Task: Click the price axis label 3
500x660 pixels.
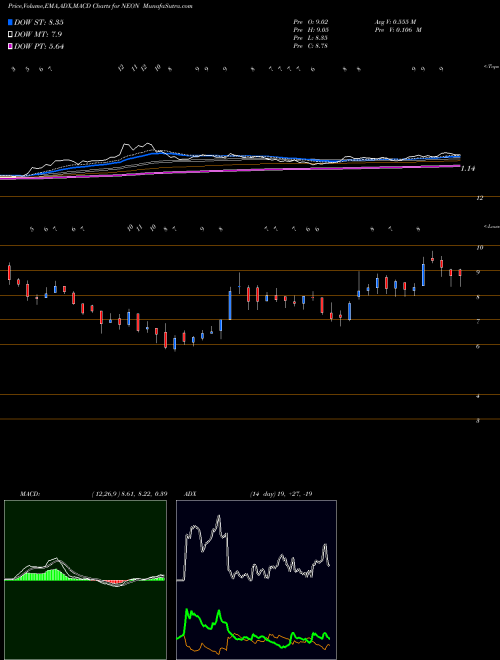Action: point(478,420)
